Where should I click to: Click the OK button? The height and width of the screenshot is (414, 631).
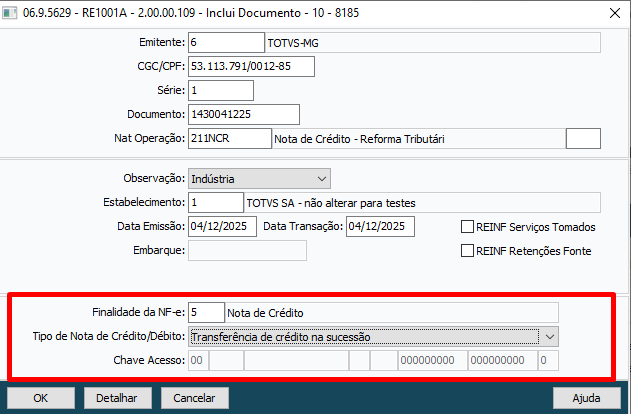(x=41, y=398)
